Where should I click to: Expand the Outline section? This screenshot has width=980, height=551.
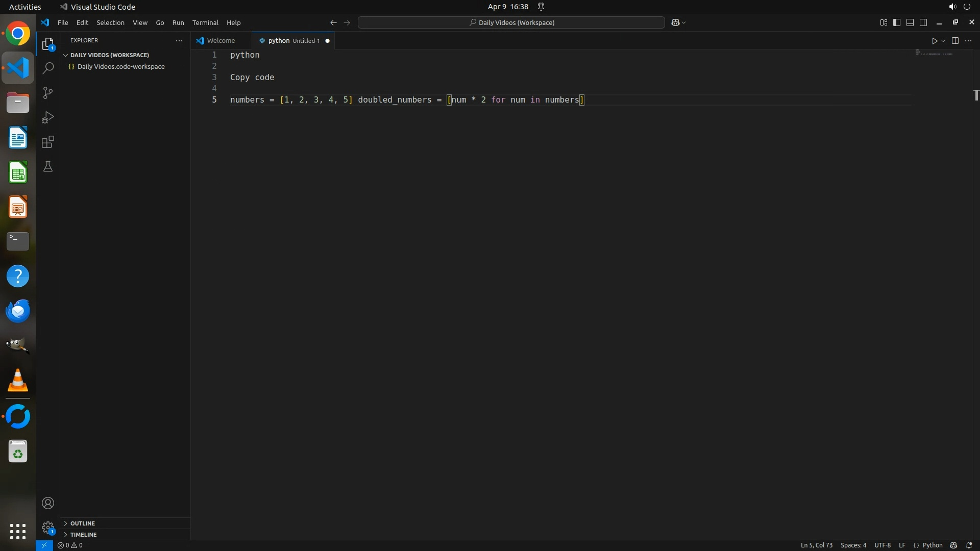click(83, 523)
